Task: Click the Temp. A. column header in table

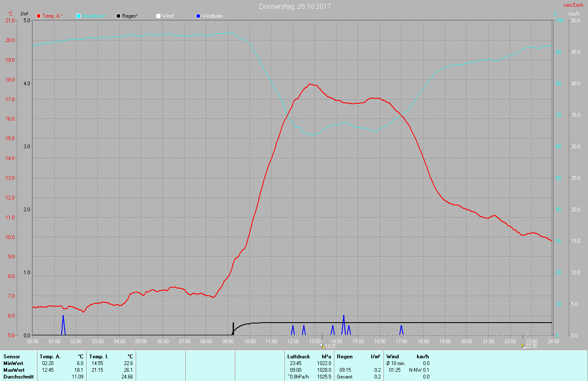Action: (50, 357)
